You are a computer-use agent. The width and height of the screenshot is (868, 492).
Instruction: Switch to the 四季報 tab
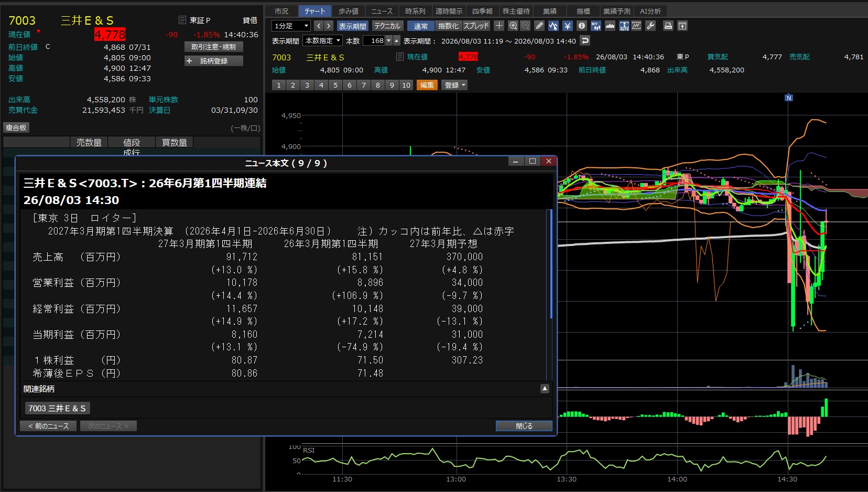483,11
